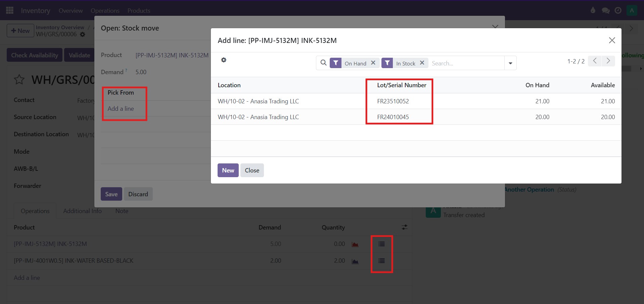Open the apps grid menu icon
The height and width of the screenshot is (304, 644).
[10, 10]
